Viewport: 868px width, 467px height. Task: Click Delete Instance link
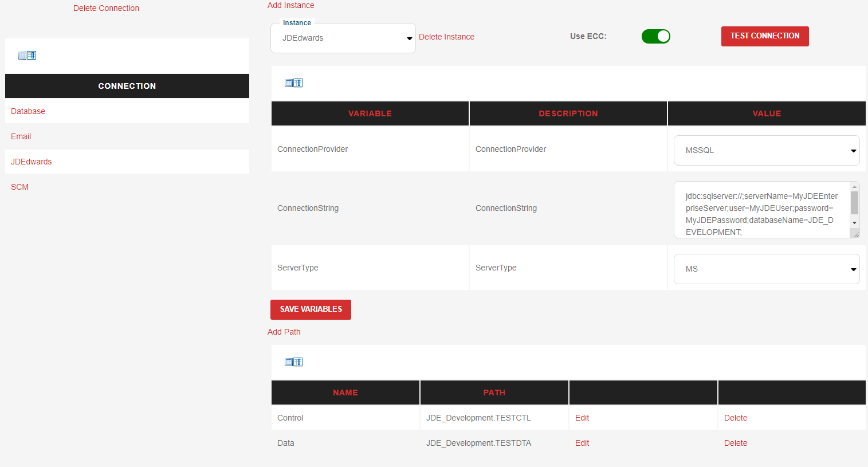click(446, 37)
